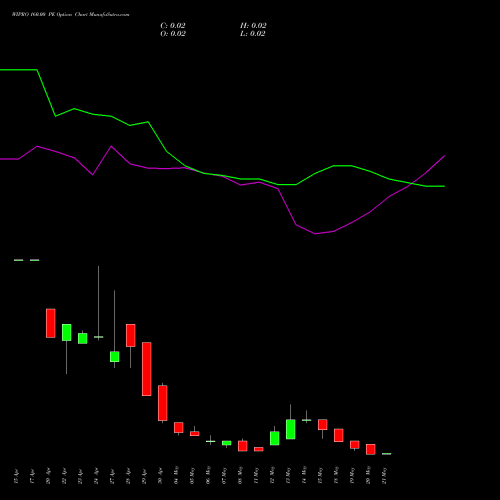This screenshot has width=500, height=500.
Task: Click the WIPRO PE Options chart title
Action: (70, 15)
